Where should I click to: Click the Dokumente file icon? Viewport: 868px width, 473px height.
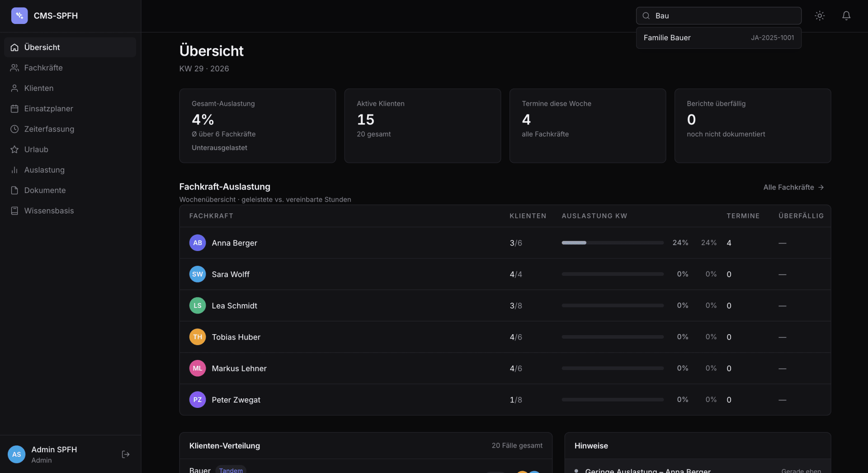pyautogui.click(x=14, y=190)
